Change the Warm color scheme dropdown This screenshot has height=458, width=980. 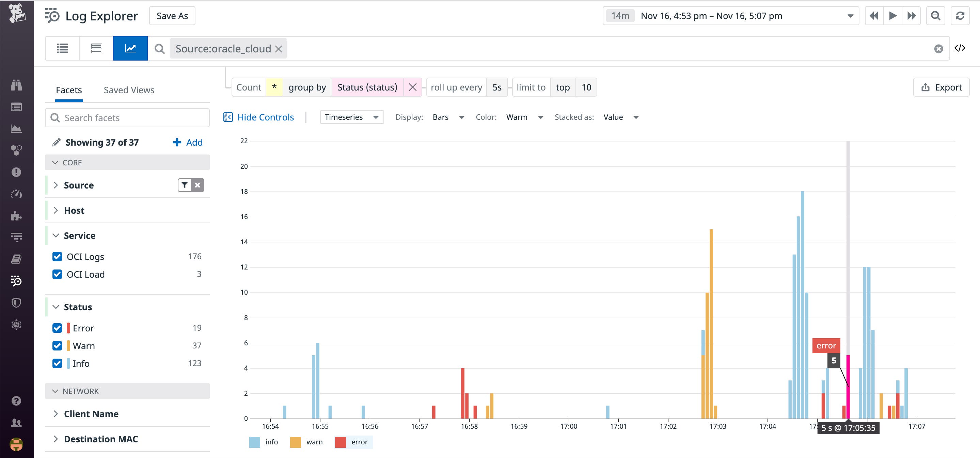tap(524, 117)
